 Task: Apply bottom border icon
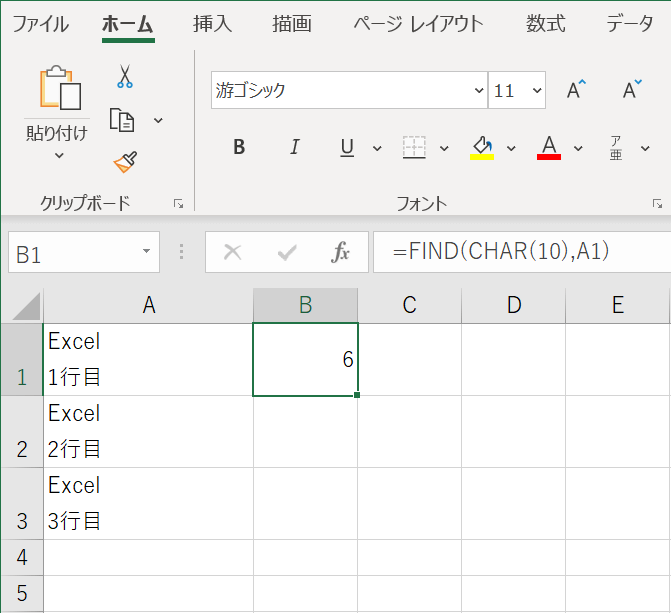click(x=414, y=148)
